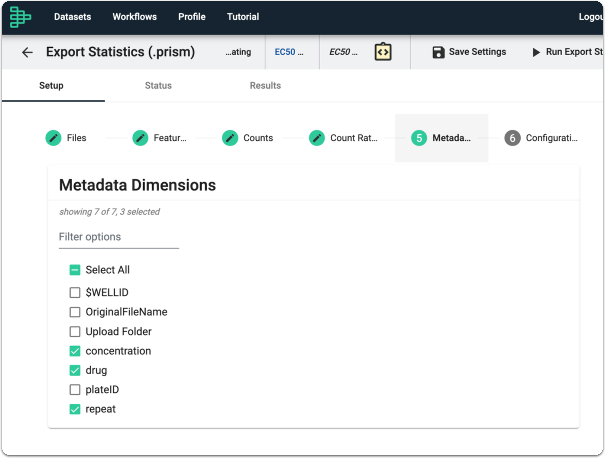Go to the Counts step label
Viewport: 605px width, 458px height.
click(x=258, y=138)
